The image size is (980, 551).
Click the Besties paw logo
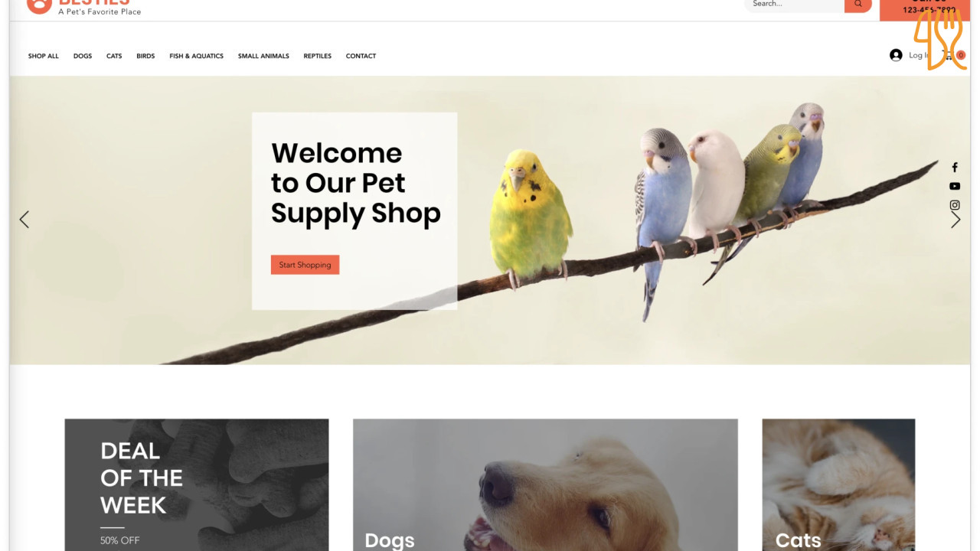coord(39,5)
